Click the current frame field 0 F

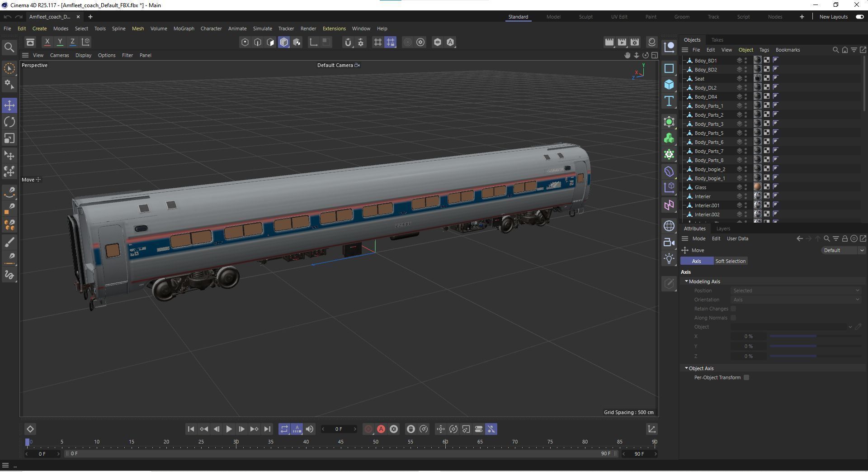point(339,429)
